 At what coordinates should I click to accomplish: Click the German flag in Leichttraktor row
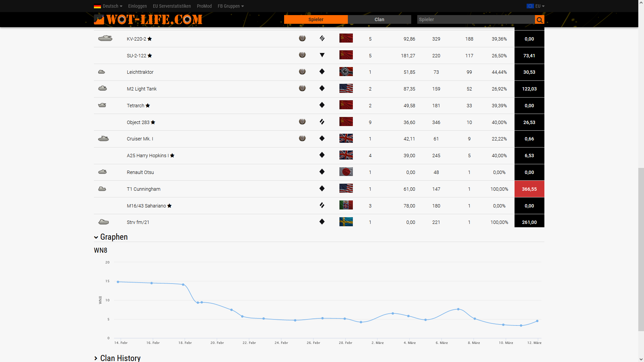346,72
